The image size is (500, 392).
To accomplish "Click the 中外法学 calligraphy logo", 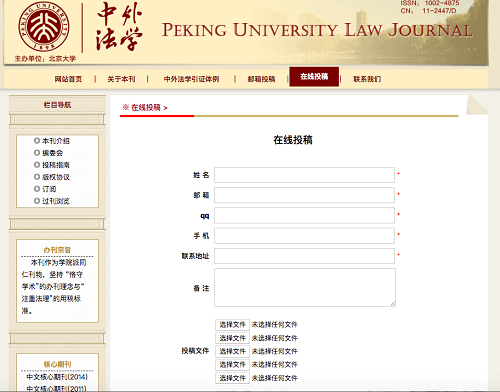I will point(119,27).
